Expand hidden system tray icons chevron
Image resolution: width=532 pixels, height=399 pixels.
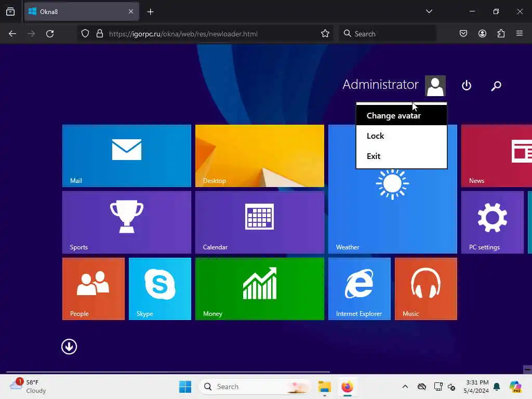405,387
